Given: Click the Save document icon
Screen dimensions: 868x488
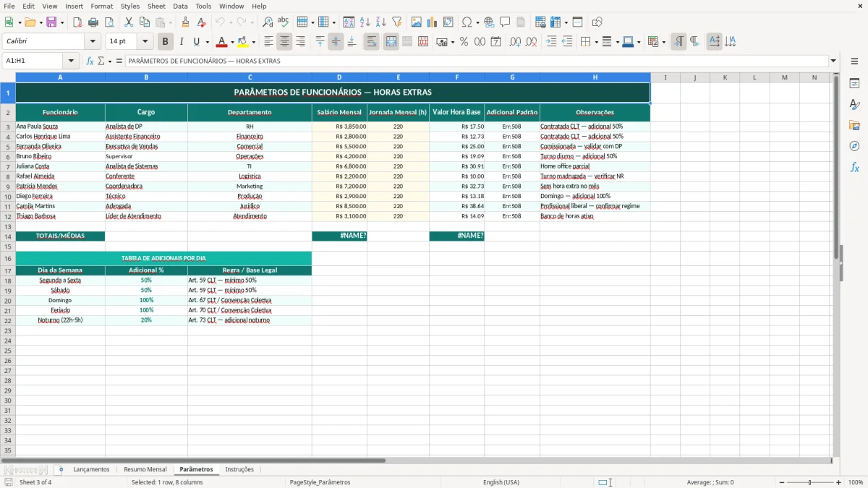Looking at the screenshot, I should pos(51,22).
